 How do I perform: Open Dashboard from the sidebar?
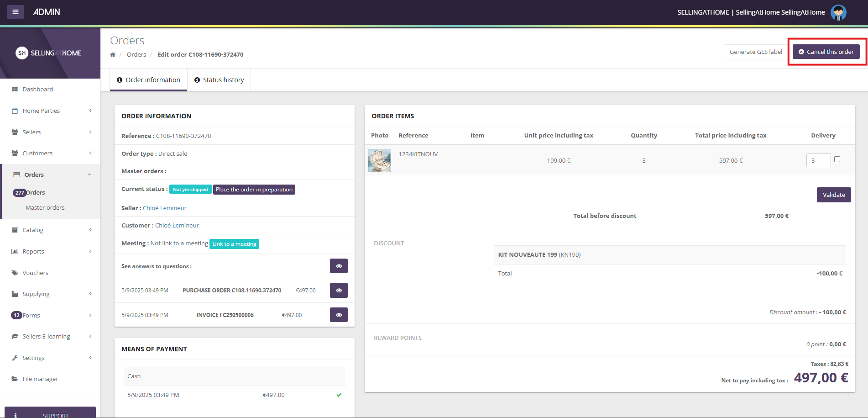point(37,90)
